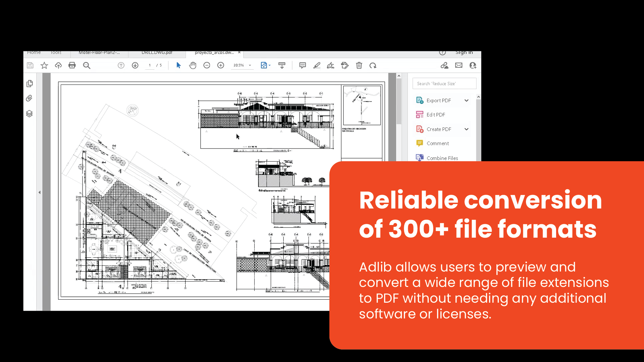Click the Print icon
The width and height of the screenshot is (644, 362).
[x=72, y=65]
